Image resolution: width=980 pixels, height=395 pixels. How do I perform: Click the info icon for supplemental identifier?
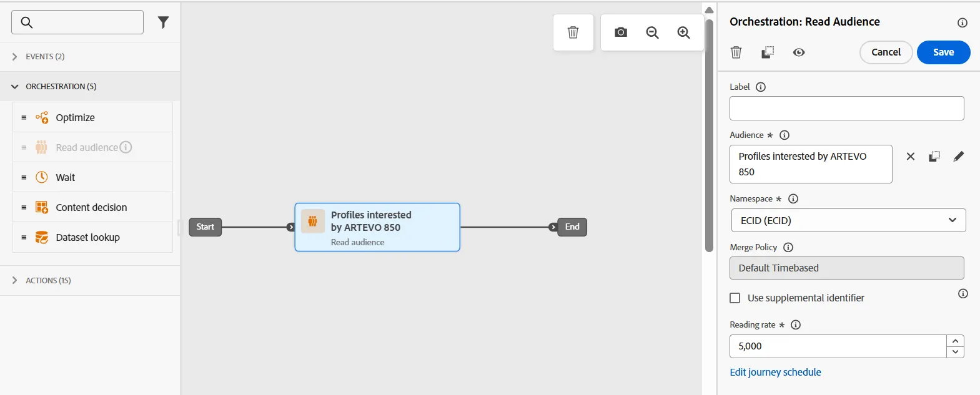(x=963, y=293)
